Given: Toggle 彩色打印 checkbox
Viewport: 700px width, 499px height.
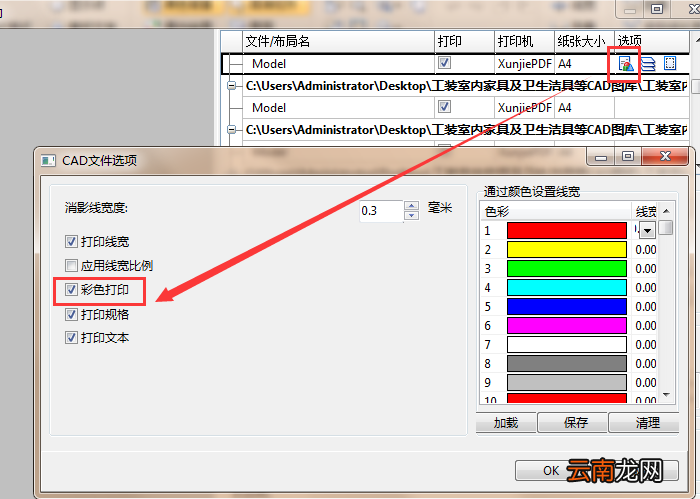Looking at the screenshot, I should (x=71, y=289).
